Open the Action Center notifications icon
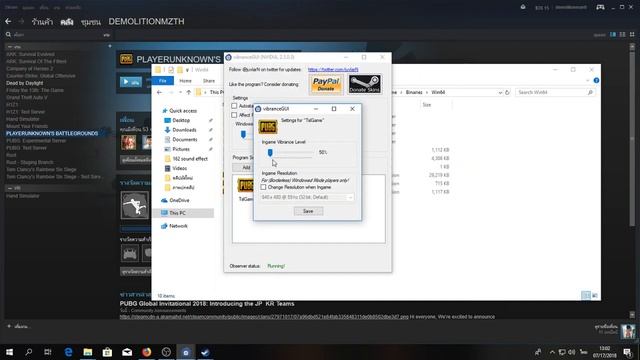 pyautogui.click(x=628, y=352)
